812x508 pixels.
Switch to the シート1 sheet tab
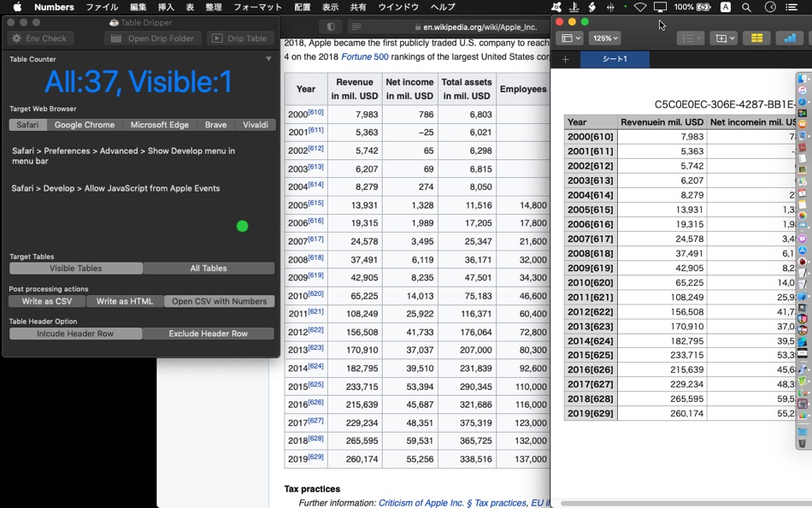615,59
